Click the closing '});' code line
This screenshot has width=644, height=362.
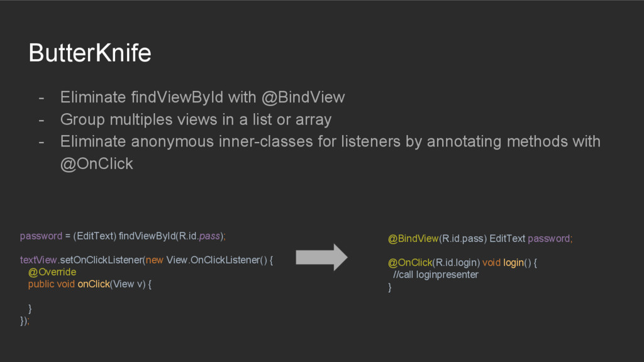click(25, 321)
